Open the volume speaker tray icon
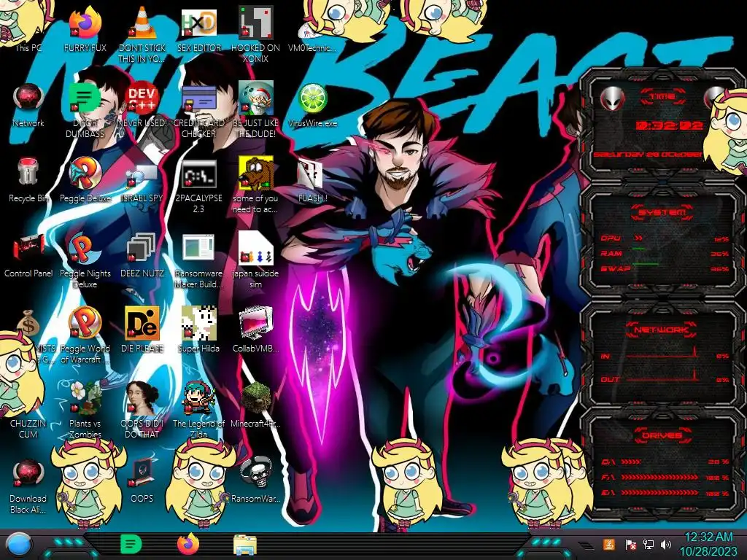 (x=666, y=544)
